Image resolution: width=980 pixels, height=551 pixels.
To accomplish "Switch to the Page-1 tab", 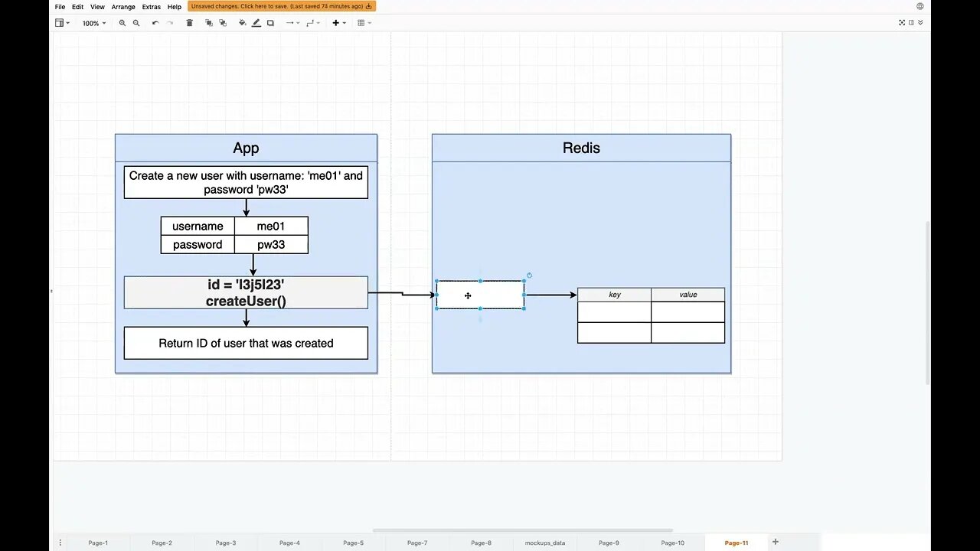I will coord(98,543).
